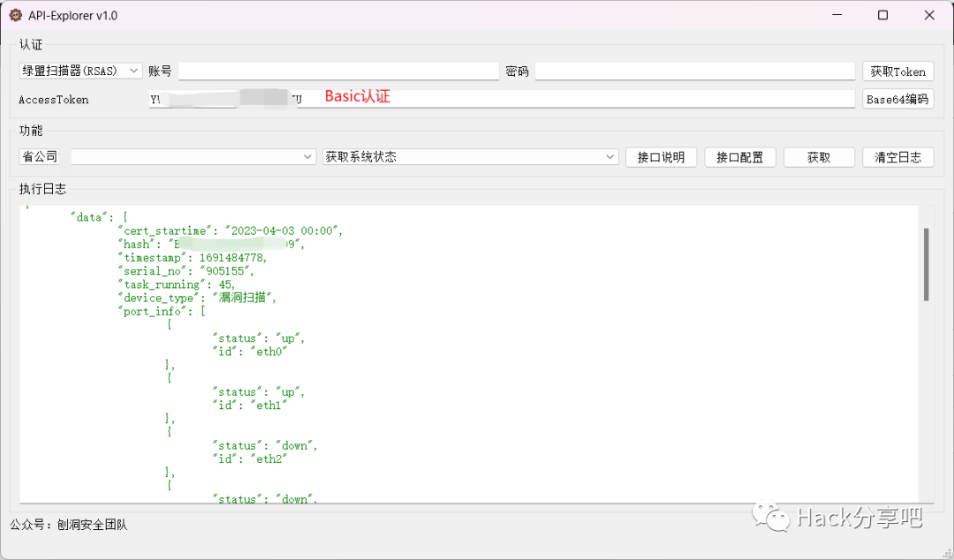Click the "cert_startime" line in the log

tap(230, 231)
